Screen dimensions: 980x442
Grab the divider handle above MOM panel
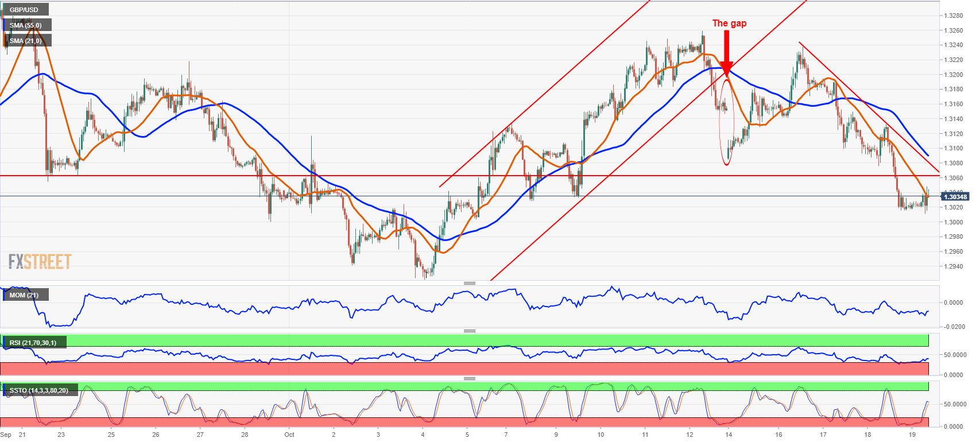coord(470,283)
